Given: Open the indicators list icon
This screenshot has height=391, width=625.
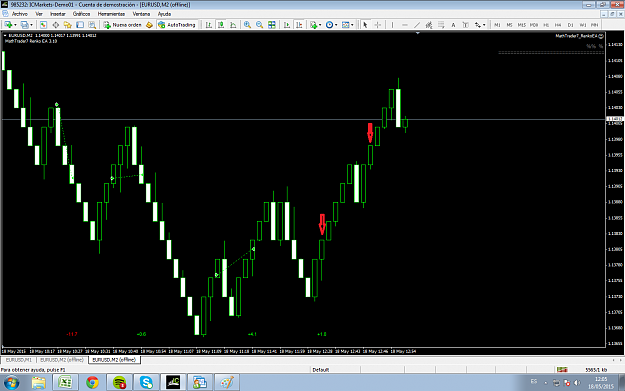Looking at the screenshot, I should [314, 25].
